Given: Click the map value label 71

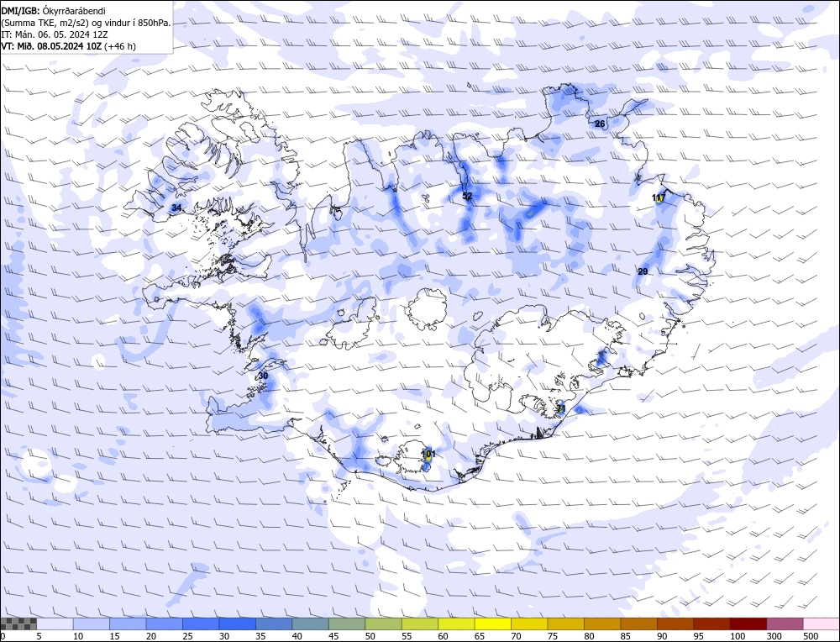Looking at the screenshot, I should pos(561,409).
